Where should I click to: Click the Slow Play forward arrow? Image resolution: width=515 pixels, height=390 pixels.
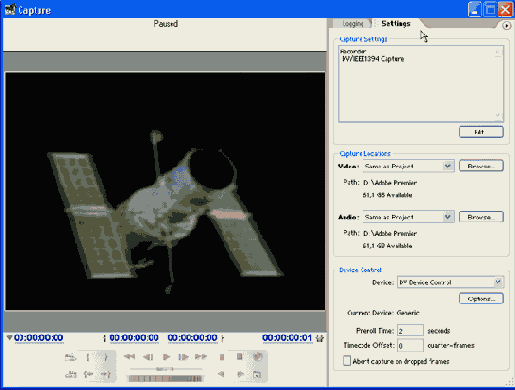coord(240,374)
